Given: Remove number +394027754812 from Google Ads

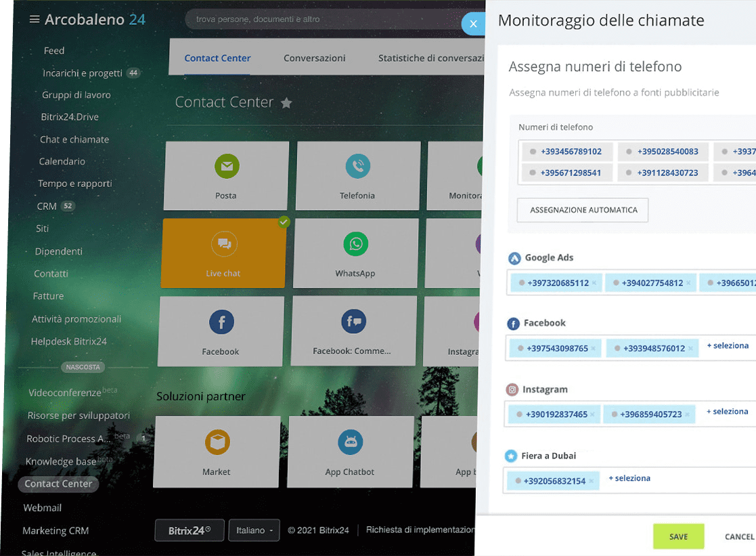Looking at the screenshot, I should (688, 283).
